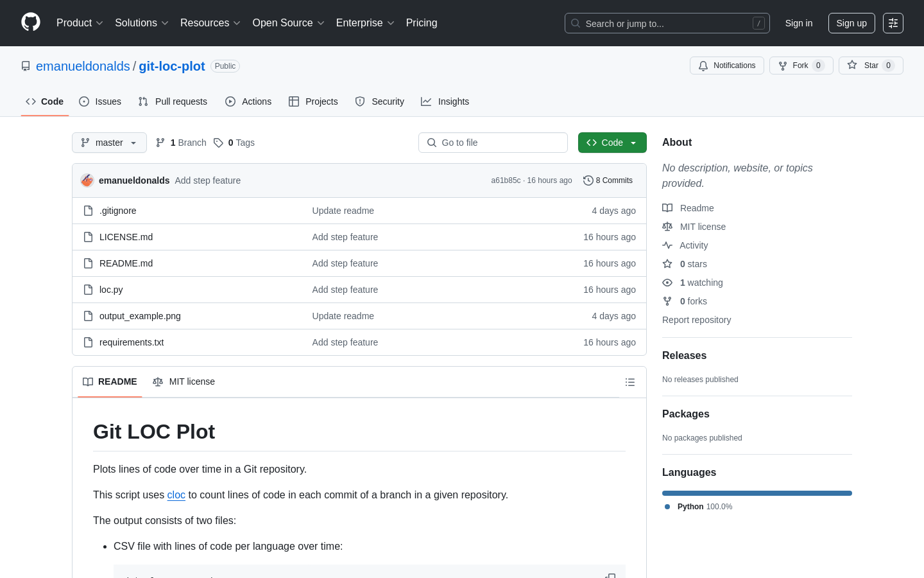The width and height of the screenshot is (924, 578).
Task: Open the command palette icon in the header
Action: (x=893, y=23)
